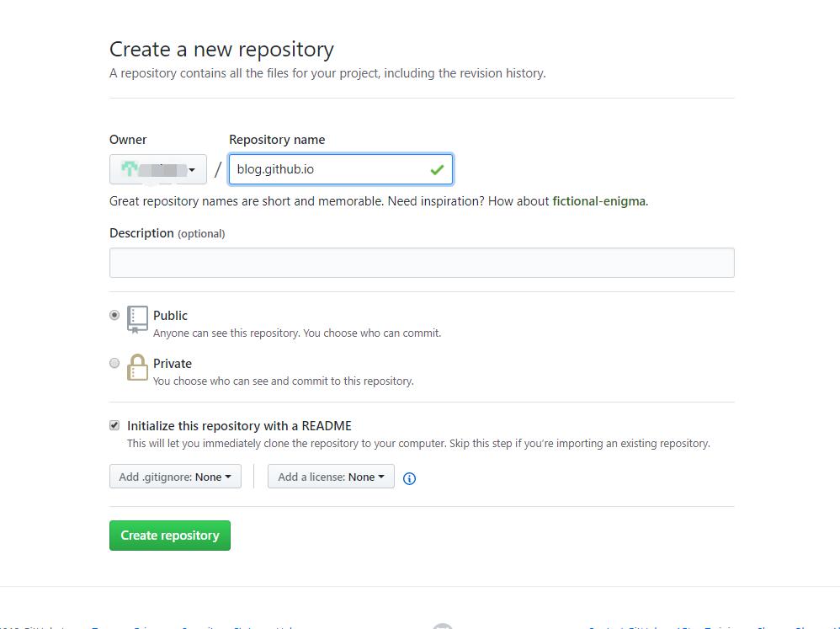The width and height of the screenshot is (840, 629).
Task: Click the Repository name input field
Action: [x=341, y=169]
